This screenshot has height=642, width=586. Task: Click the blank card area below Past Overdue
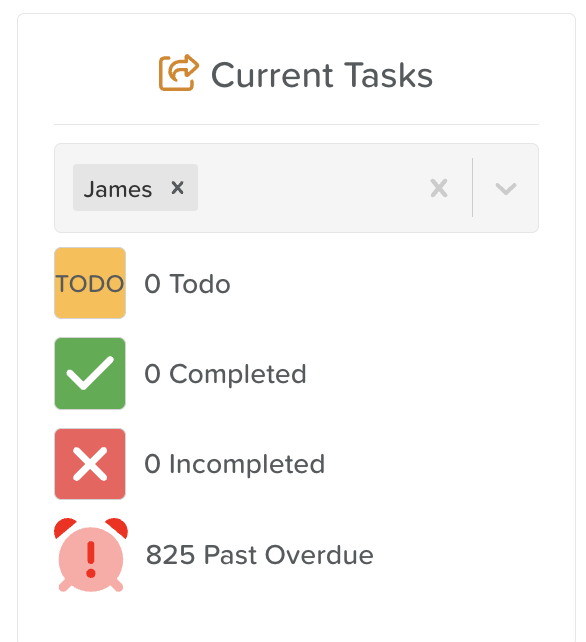pyautogui.click(x=296, y=618)
